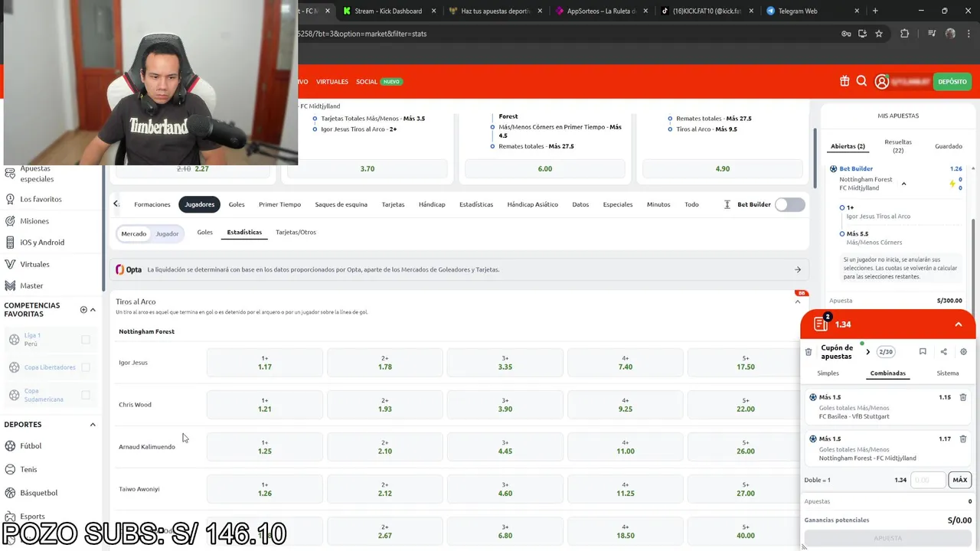Open the browser password key icon

pyautogui.click(x=846, y=34)
